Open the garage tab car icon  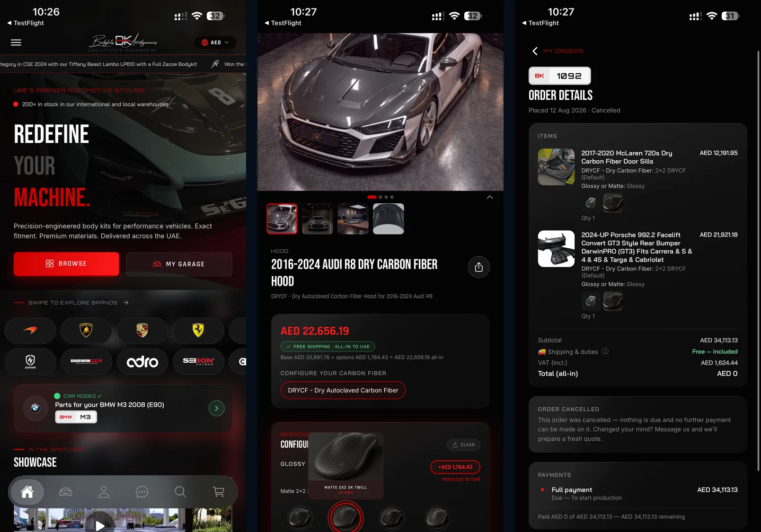(65, 492)
